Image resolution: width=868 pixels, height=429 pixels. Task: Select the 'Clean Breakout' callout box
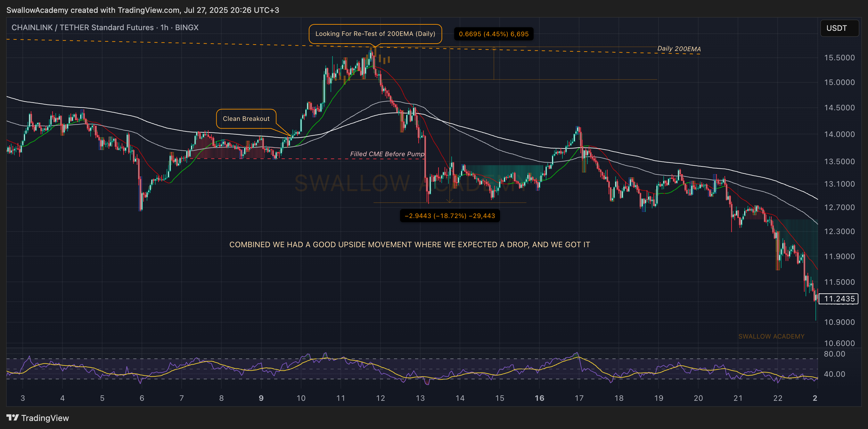246,119
